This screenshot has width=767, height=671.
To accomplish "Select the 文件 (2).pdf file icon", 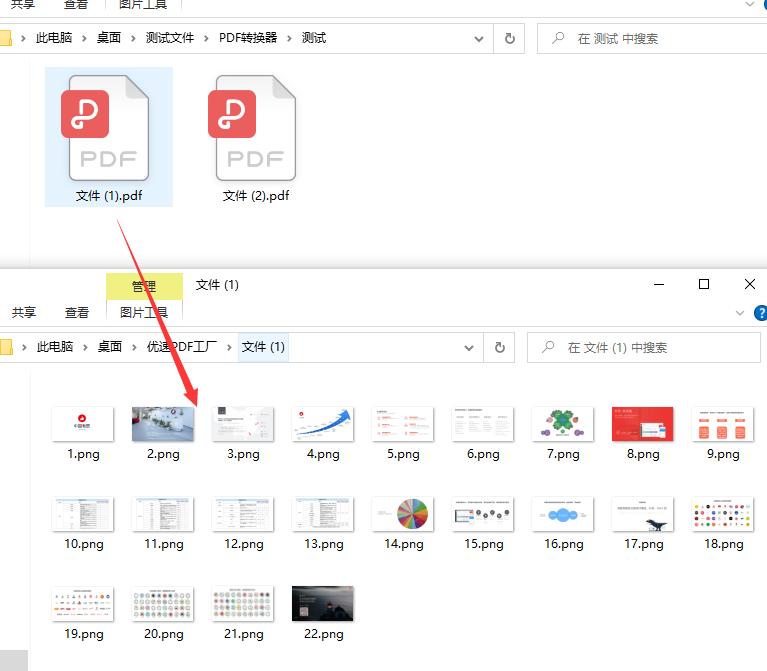I will [x=252, y=128].
